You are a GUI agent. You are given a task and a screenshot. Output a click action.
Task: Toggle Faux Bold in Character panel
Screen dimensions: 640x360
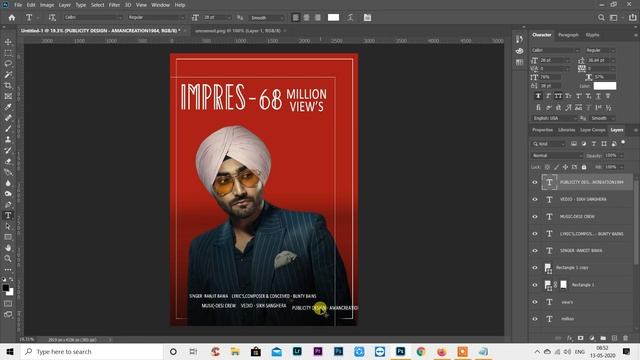tap(538, 96)
